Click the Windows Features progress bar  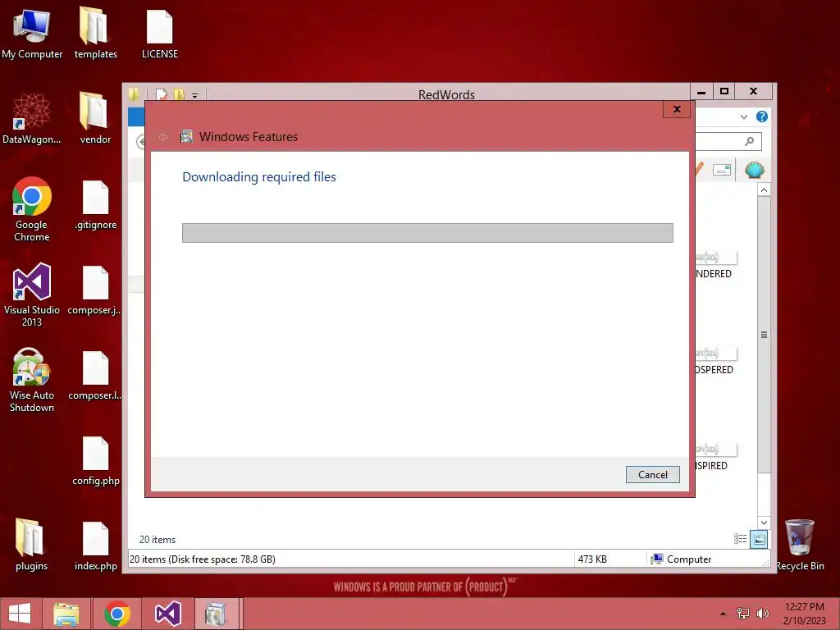point(427,233)
